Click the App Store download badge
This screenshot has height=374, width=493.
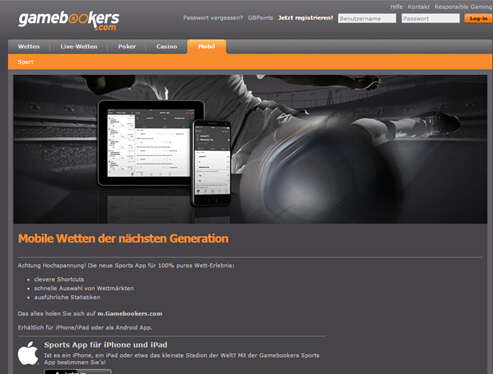[x=78, y=371]
